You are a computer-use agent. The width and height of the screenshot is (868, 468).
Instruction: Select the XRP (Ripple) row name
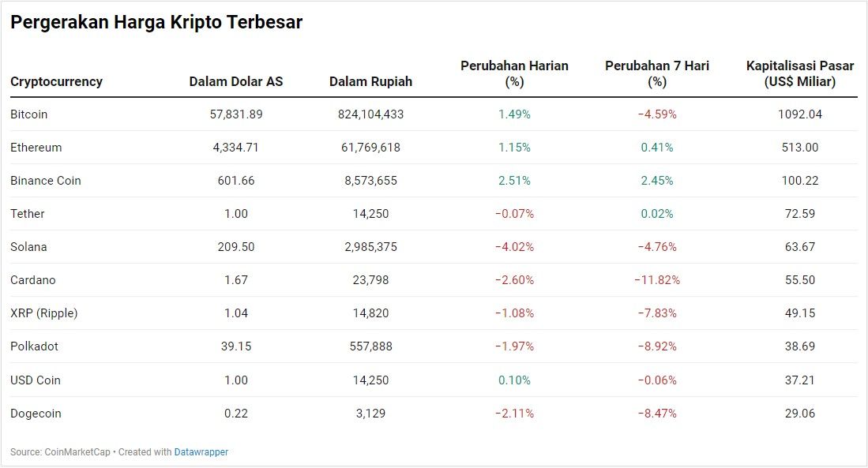pos(43,313)
